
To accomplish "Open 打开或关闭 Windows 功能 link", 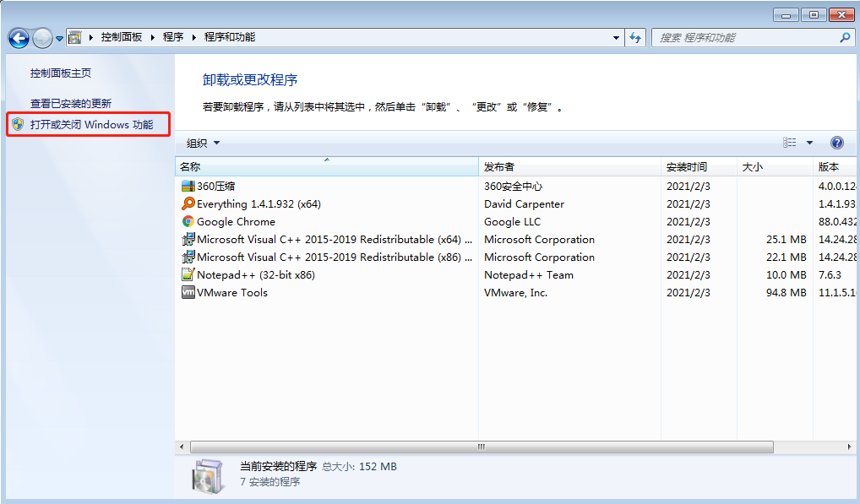I will tap(91, 124).
